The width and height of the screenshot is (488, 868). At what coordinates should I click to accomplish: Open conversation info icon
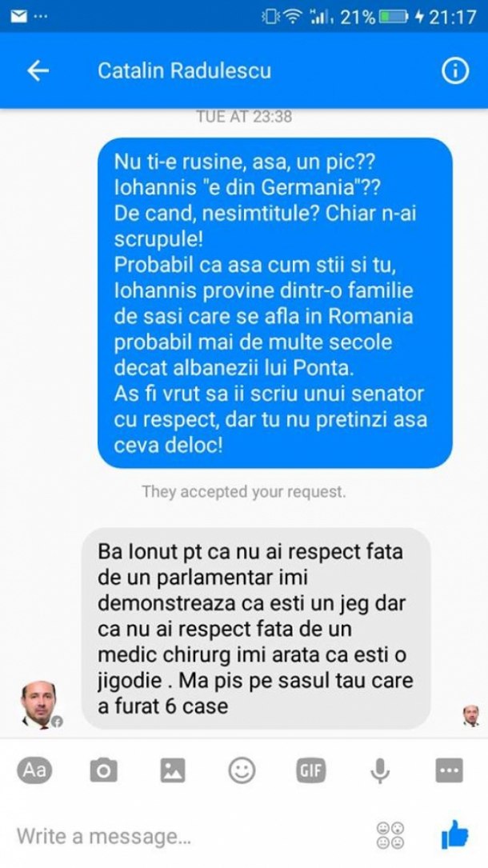point(455,71)
